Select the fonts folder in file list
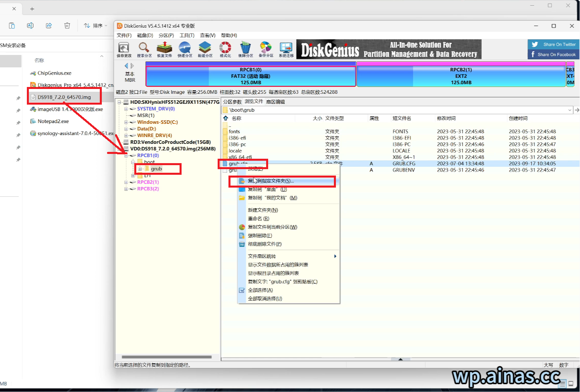 234,131
